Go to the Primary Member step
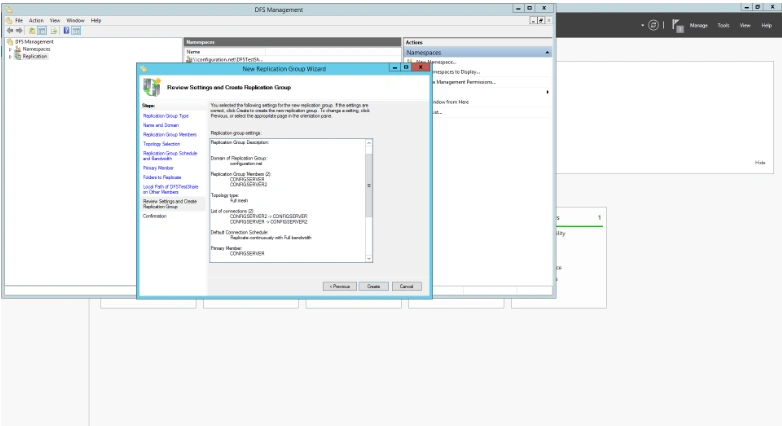This screenshot has height=426, width=782. [158, 168]
